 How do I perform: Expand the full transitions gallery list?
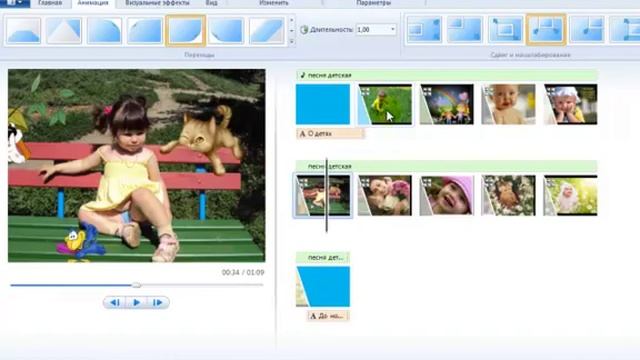coord(291,41)
